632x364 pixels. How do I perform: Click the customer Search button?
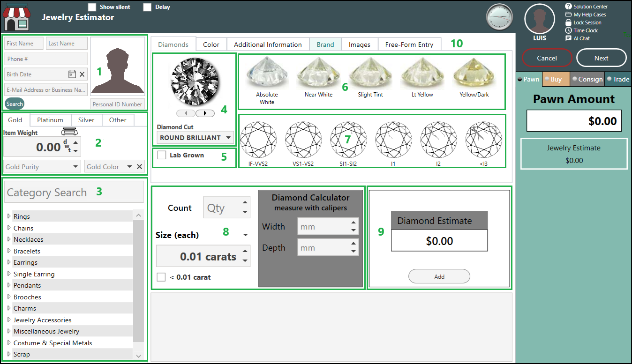pos(15,104)
